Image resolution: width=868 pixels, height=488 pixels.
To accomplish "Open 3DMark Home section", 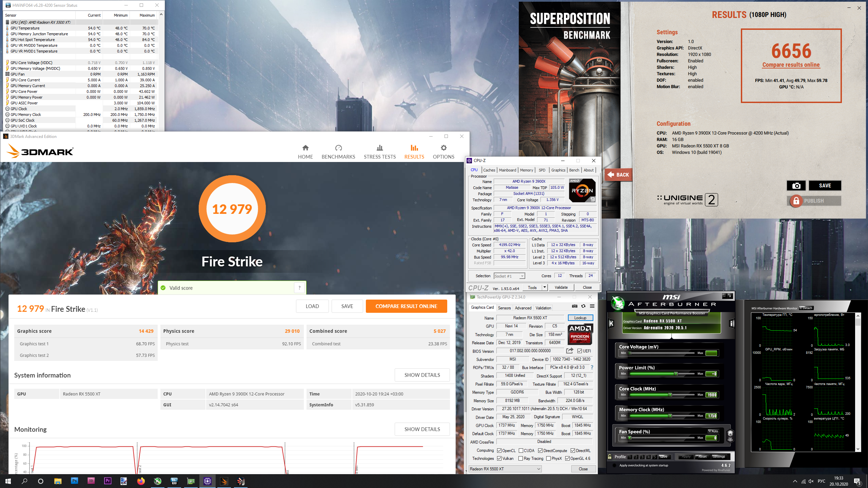I will coord(305,152).
